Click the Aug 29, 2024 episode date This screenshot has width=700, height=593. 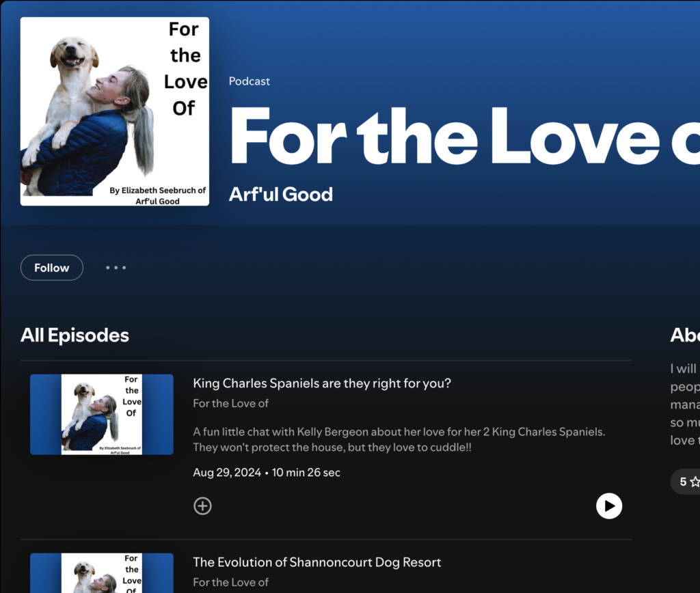click(x=227, y=473)
